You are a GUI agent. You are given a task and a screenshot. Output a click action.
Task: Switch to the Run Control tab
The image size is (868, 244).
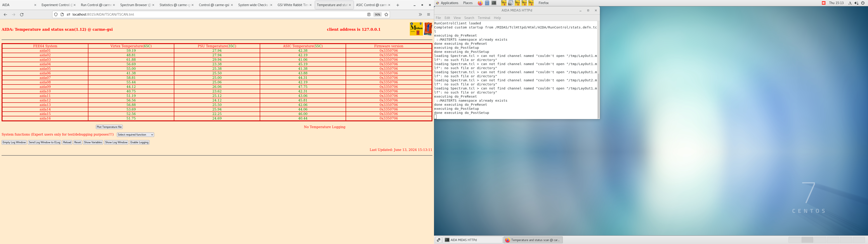pyautogui.click(x=96, y=5)
